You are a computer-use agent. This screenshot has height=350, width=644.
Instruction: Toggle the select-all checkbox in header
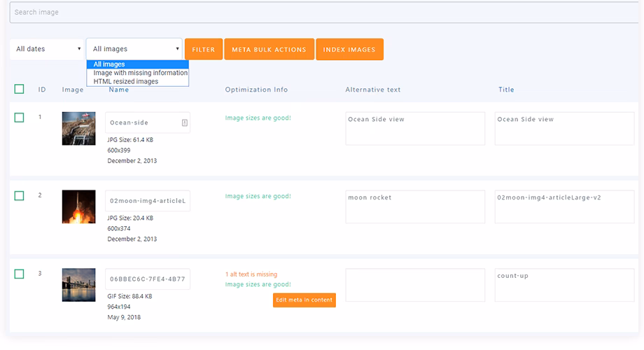[x=19, y=89]
